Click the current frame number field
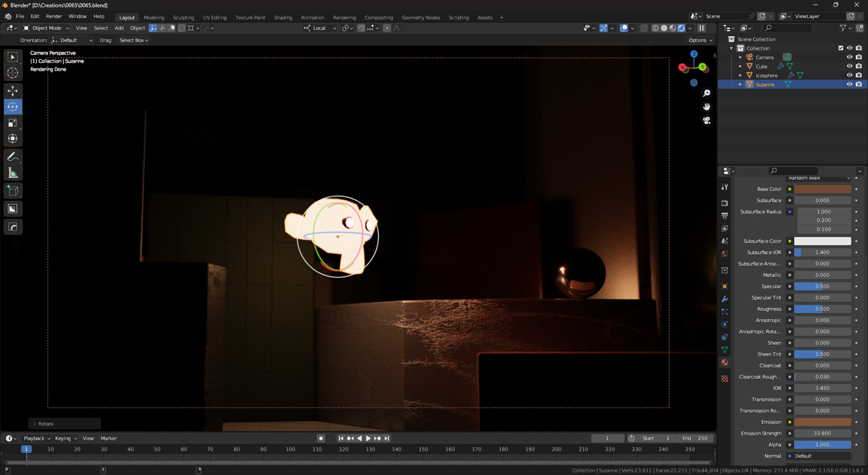Viewport: 868px width, 475px height. [607, 438]
